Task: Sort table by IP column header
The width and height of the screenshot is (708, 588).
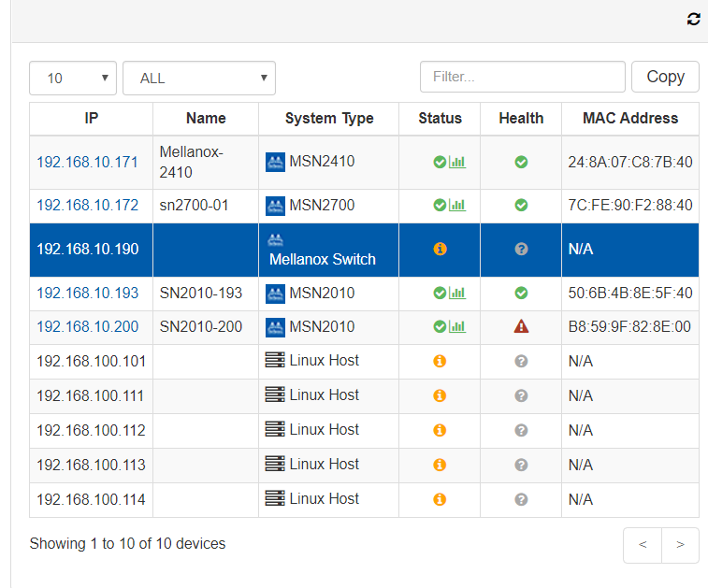Action: (92, 118)
